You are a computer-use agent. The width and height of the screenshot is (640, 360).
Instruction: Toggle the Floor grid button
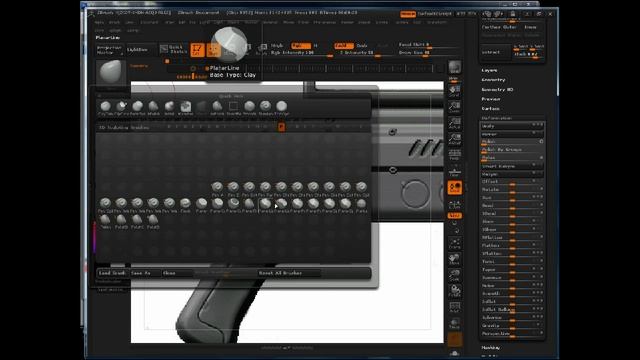pos(454,172)
